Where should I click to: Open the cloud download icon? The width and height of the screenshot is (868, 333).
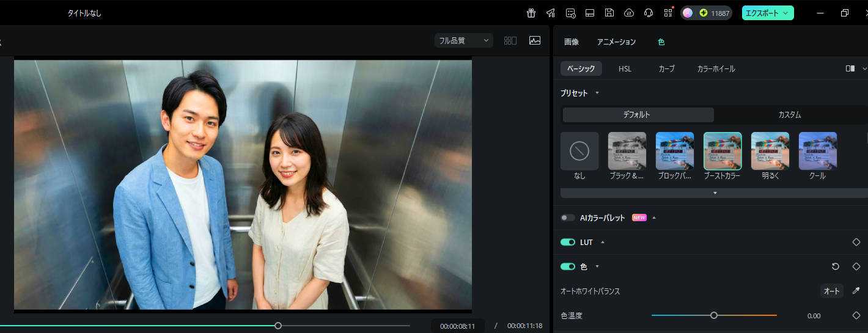pyautogui.click(x=629, y=13)
